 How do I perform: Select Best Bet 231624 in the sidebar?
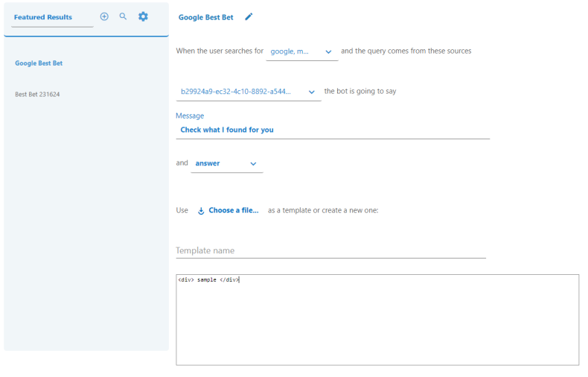[x=37, y=95]
